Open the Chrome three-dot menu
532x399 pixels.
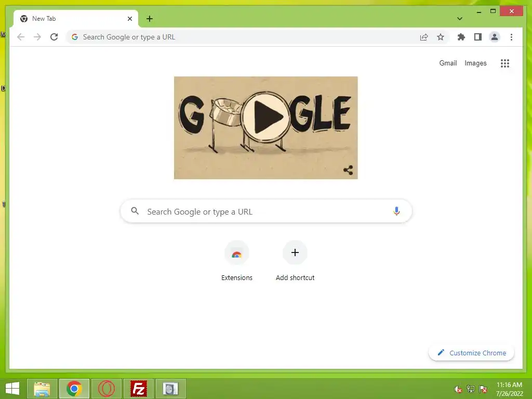point(511,37)
